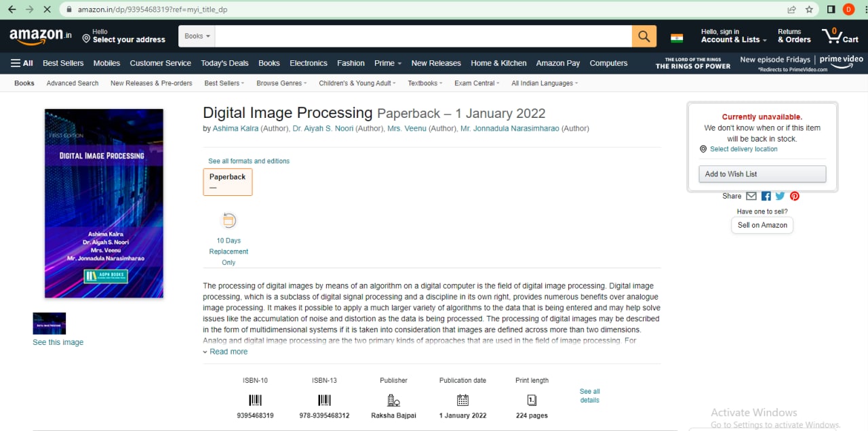
Task: Click the small book cover thumbnail
Action: (x=49, y=323)
